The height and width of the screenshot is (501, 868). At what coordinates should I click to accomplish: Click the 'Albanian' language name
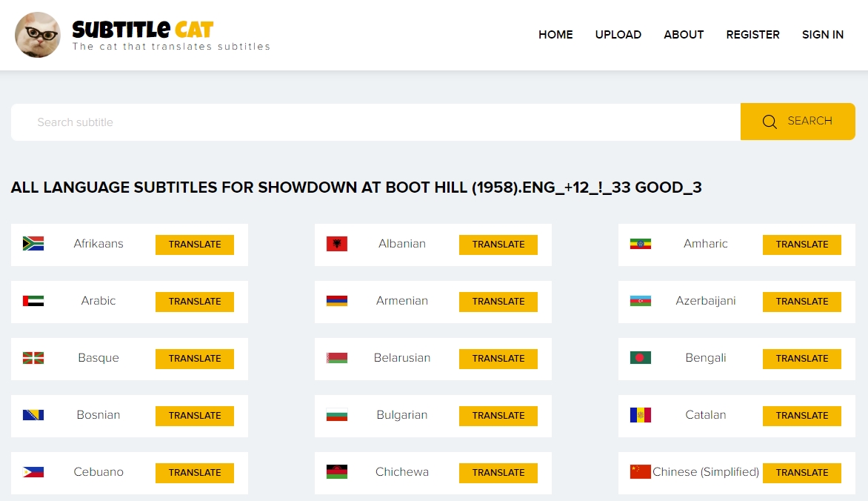click(402, 244)
